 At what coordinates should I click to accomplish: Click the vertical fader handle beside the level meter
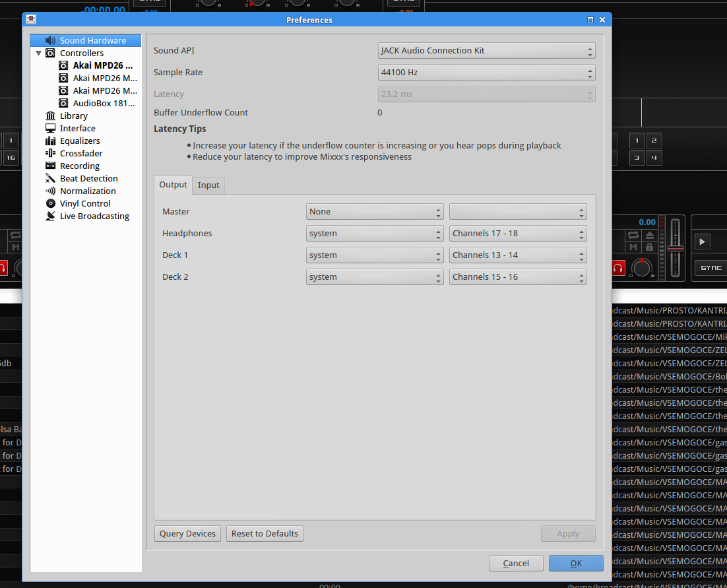coord(675,249)
